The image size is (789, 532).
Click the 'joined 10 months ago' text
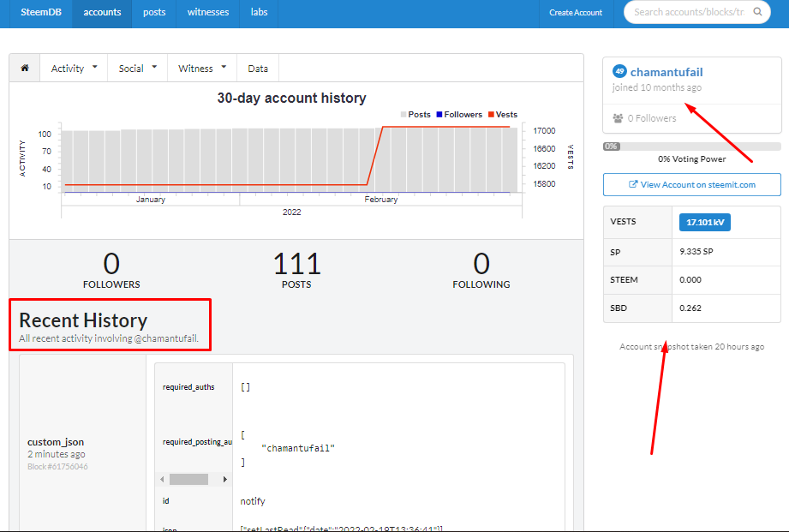657,87
